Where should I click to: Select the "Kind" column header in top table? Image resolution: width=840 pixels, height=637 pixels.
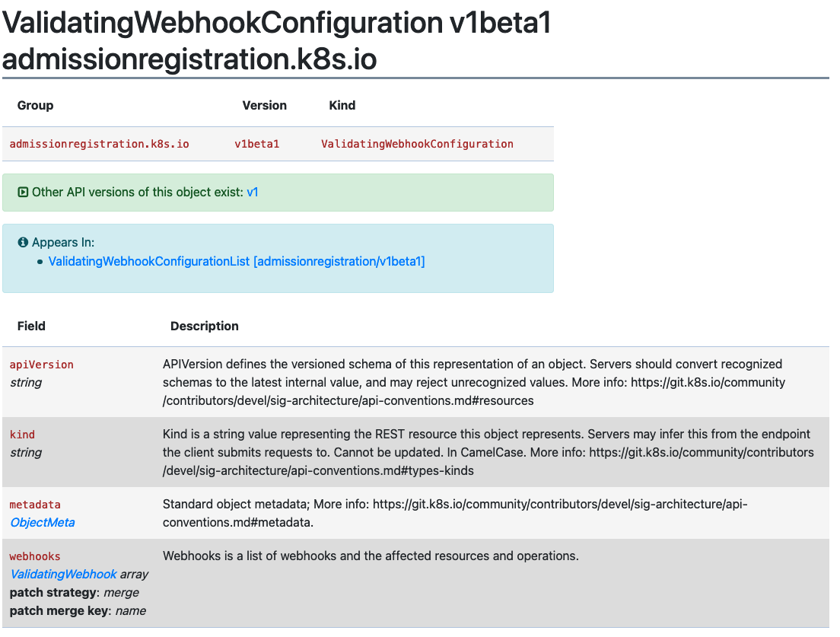tap(342, 106)
